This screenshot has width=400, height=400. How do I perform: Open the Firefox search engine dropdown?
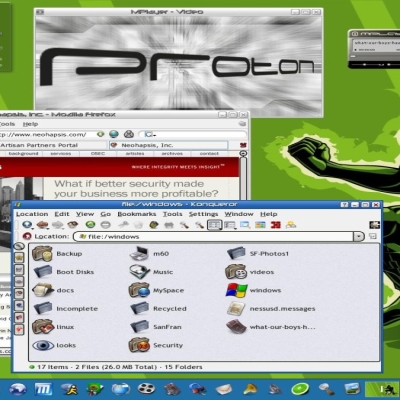click(x=150, y=134)
